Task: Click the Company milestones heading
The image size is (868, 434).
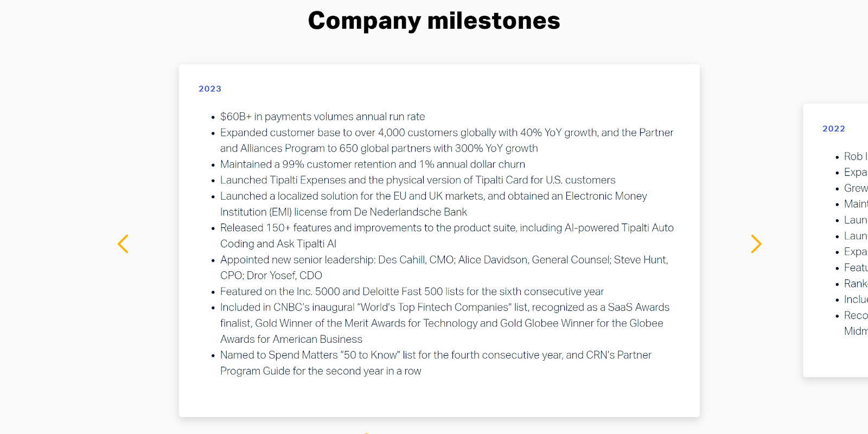Action: (434, 21)
